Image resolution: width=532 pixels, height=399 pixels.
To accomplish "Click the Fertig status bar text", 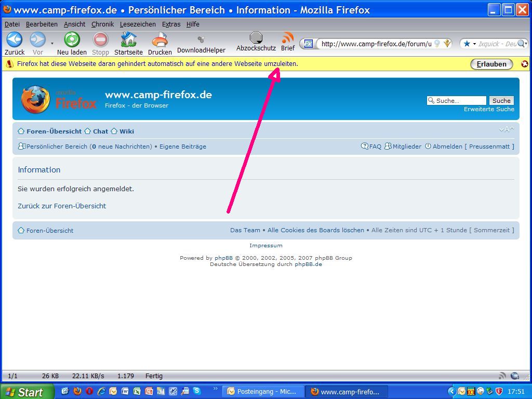I will (x=154, y=376).
